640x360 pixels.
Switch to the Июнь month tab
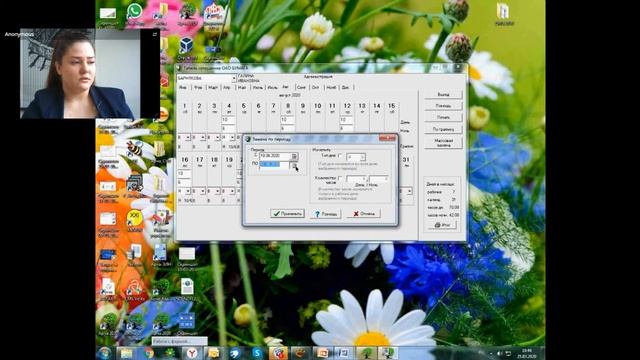pos(257,87)
